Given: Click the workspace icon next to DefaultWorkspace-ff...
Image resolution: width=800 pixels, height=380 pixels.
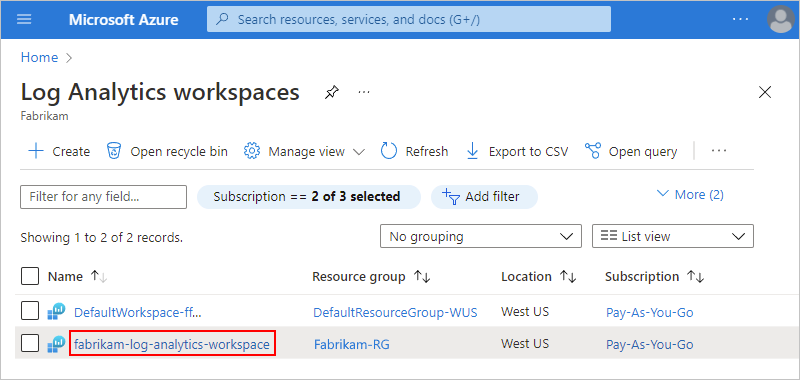Looking at the screenshot, I should (56, 312).
